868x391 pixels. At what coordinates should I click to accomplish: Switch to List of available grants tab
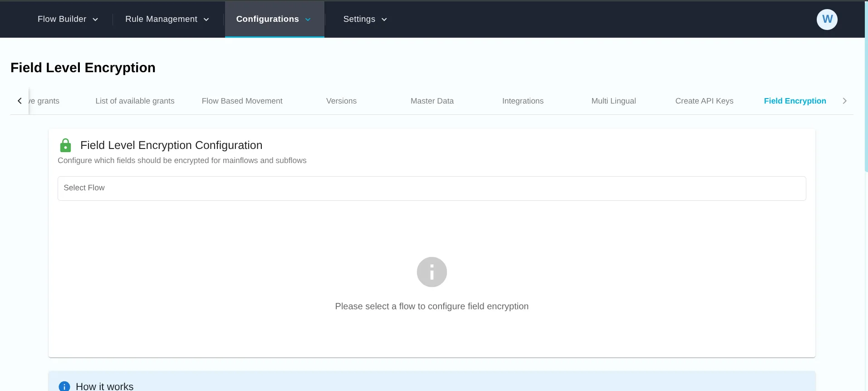[135, 101]
